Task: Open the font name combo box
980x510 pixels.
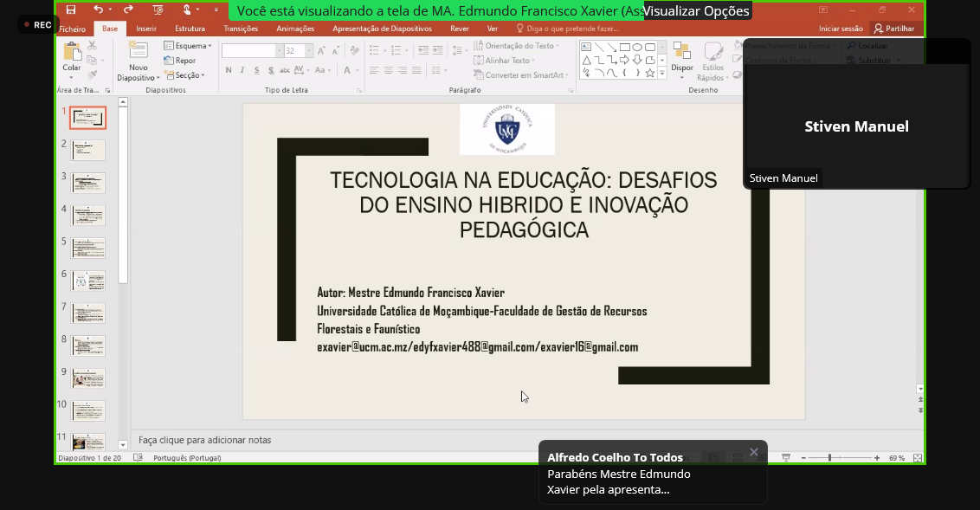Action: tap(253, 50)
